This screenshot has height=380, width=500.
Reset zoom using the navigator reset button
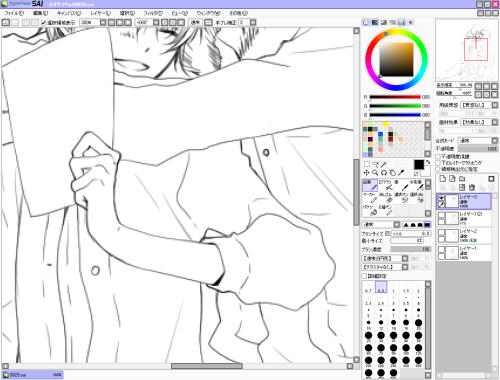[x=495, y=86]
